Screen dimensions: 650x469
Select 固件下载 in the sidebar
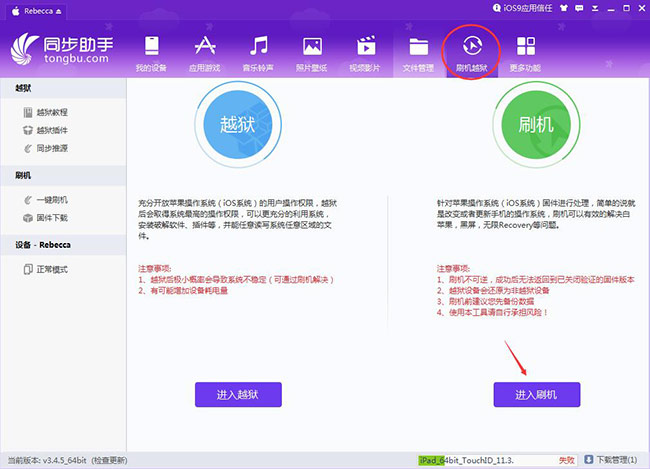(46, 218)
